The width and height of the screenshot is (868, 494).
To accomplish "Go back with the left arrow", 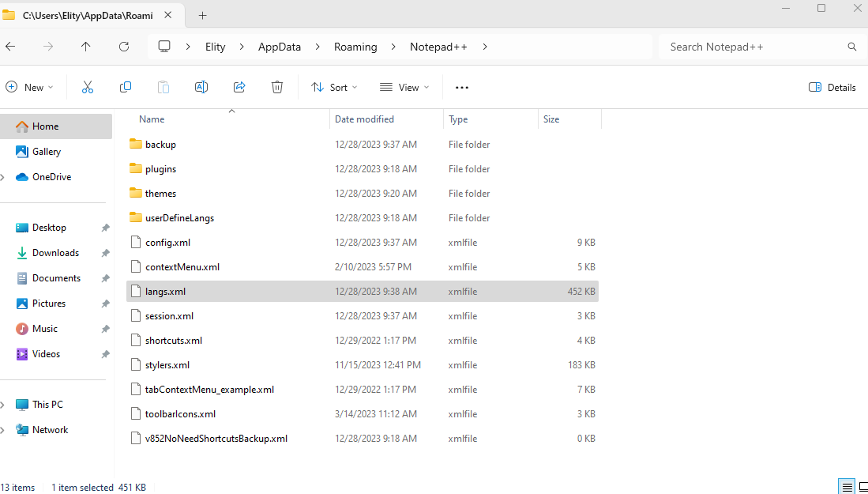I will 10,47.
